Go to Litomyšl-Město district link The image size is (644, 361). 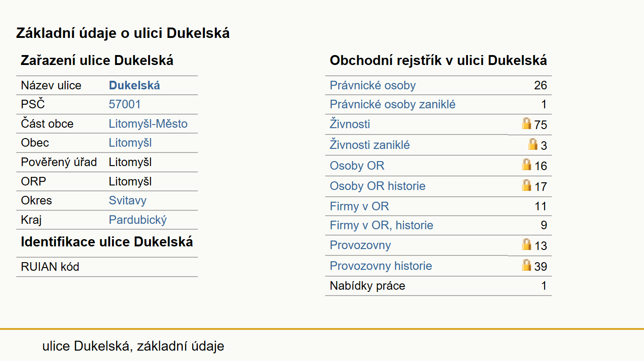[x=148, y=124]
